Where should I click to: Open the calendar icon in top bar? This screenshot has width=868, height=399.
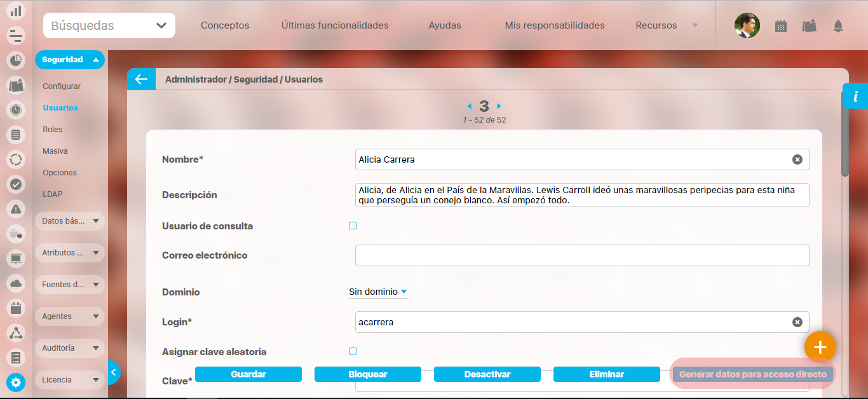tap(781, 26)
